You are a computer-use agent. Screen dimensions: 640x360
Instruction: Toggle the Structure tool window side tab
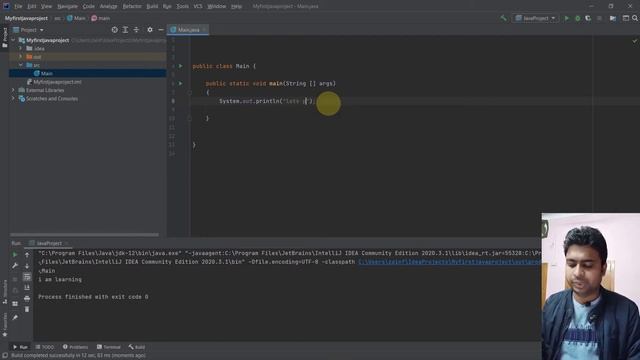click(4, 292)
